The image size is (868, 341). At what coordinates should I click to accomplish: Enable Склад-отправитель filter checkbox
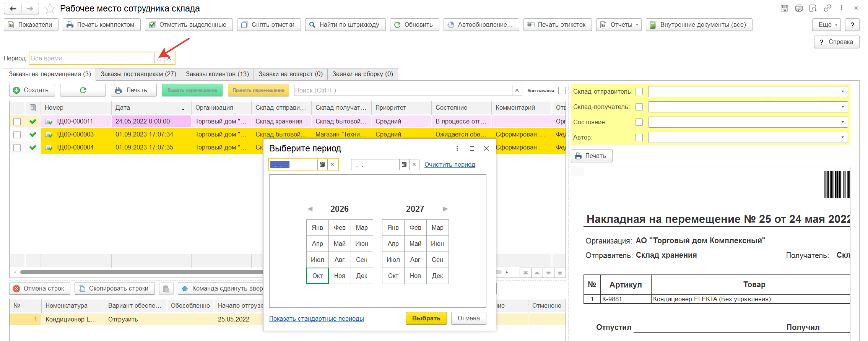pyautogui.click(x=639, y=92)
